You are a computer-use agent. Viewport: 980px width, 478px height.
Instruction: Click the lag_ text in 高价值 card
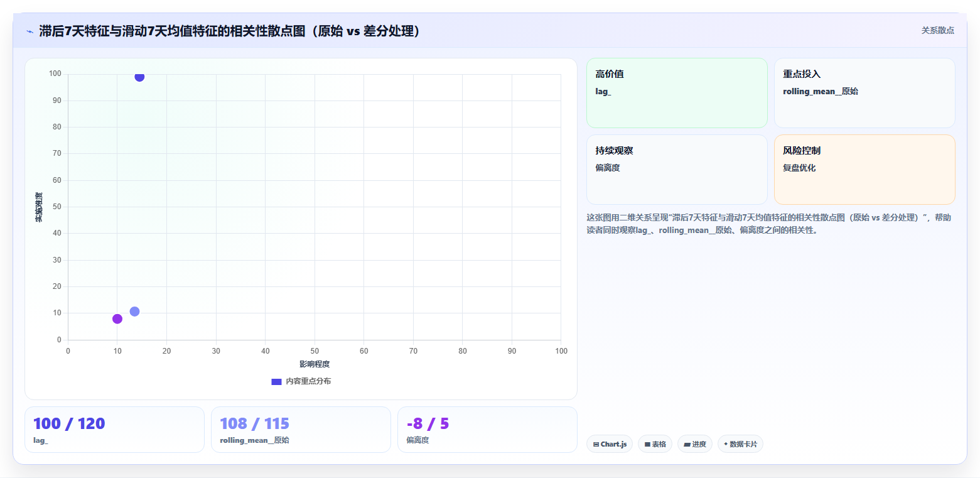[603, 92]
